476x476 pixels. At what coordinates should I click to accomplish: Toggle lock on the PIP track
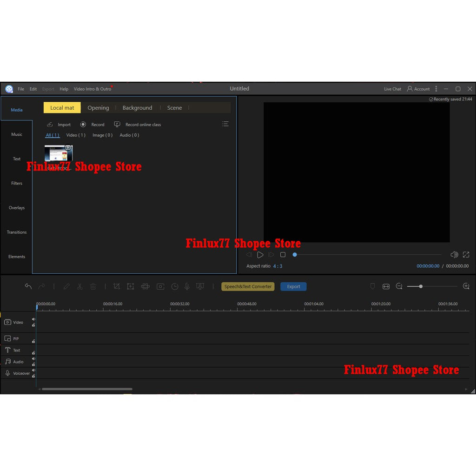point(33,341)
